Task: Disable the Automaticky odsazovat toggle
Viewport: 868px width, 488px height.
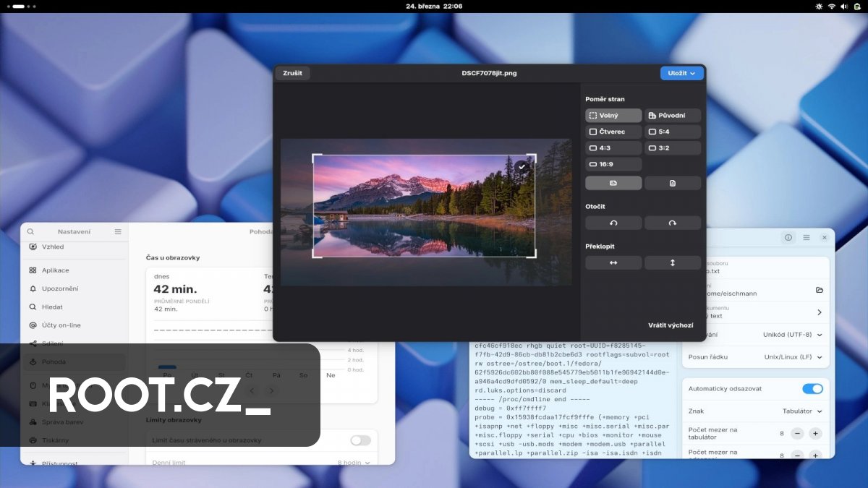Action: click(x=812, y=388)
